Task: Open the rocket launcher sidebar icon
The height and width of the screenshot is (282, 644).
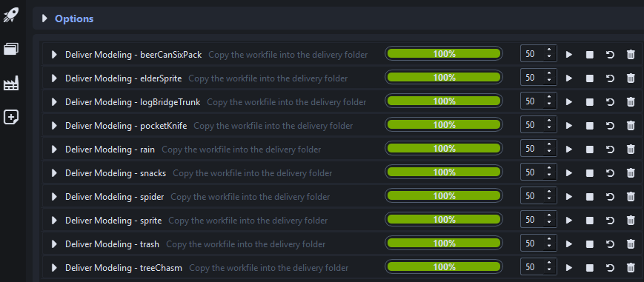Action: coord(10,16)
